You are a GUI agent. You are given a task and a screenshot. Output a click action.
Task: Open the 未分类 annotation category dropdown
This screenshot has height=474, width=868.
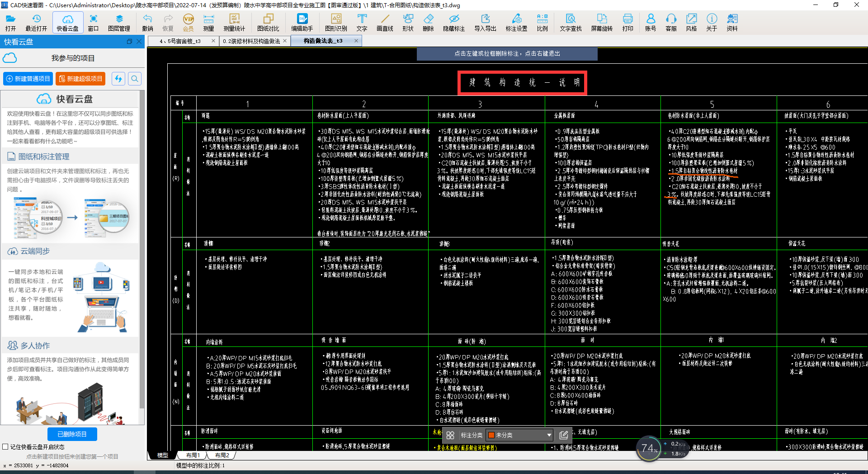[x=519, y=435]
